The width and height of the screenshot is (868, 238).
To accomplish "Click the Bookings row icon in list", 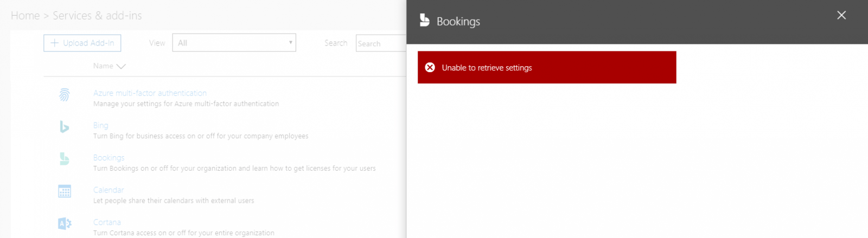I will [x=64, y=159].
